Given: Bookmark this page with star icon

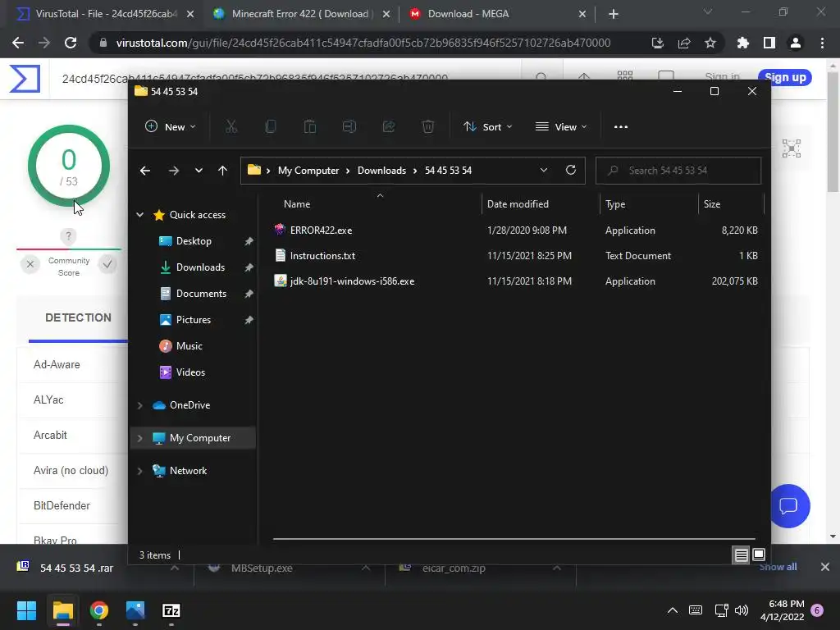Looking at the screenshot, I should click(x=710, y=43).
